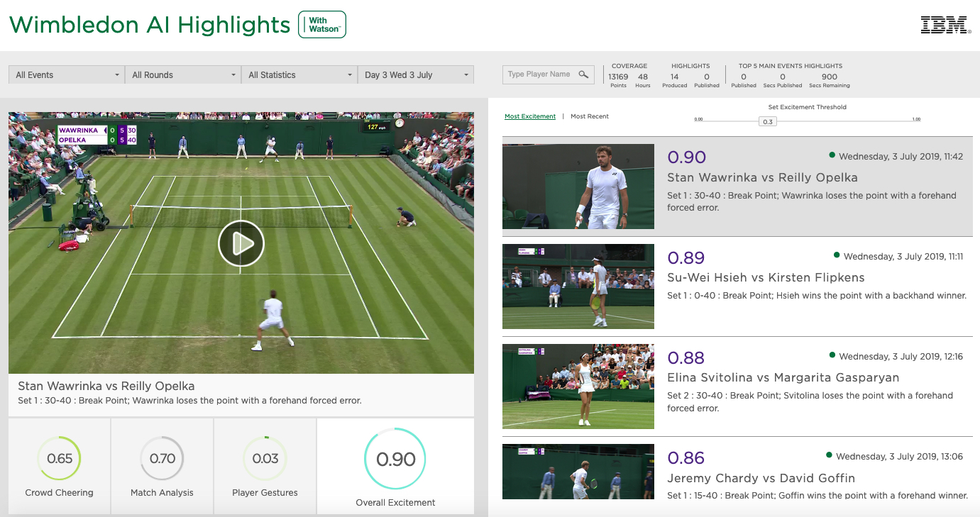Click the Elina Svitolina vs Margarita Gasparyan title
Image resolution: width=980 pixels, height=517 pixels.
[783, 378]
